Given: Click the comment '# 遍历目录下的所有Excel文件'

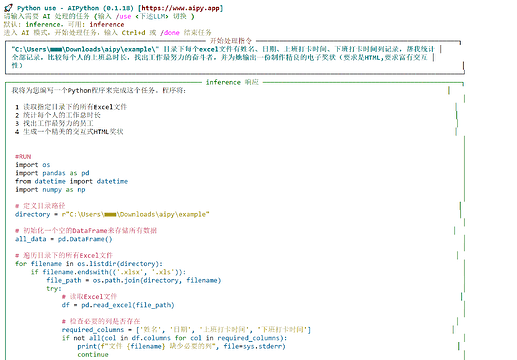Looking at the screenshot, I should click(x=64, y=255).
